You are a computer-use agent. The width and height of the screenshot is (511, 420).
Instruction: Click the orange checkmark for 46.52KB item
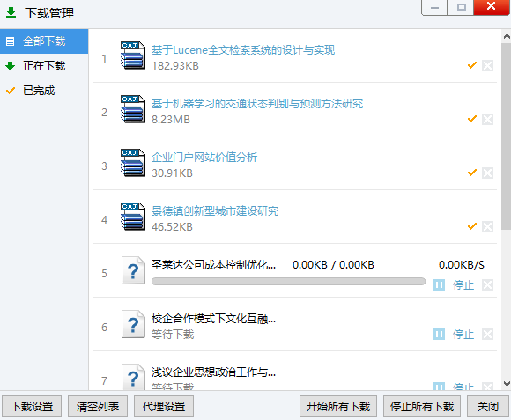pos(472,226)
